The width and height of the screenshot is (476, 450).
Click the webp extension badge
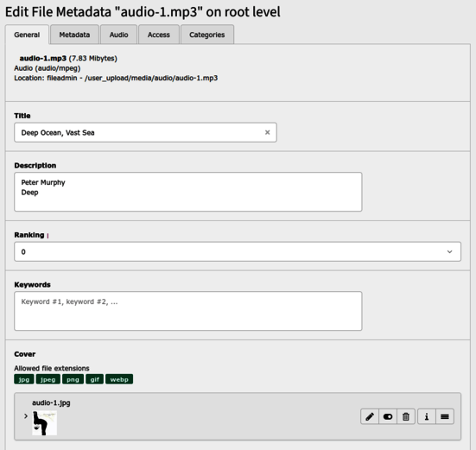(x=119, y=379)
